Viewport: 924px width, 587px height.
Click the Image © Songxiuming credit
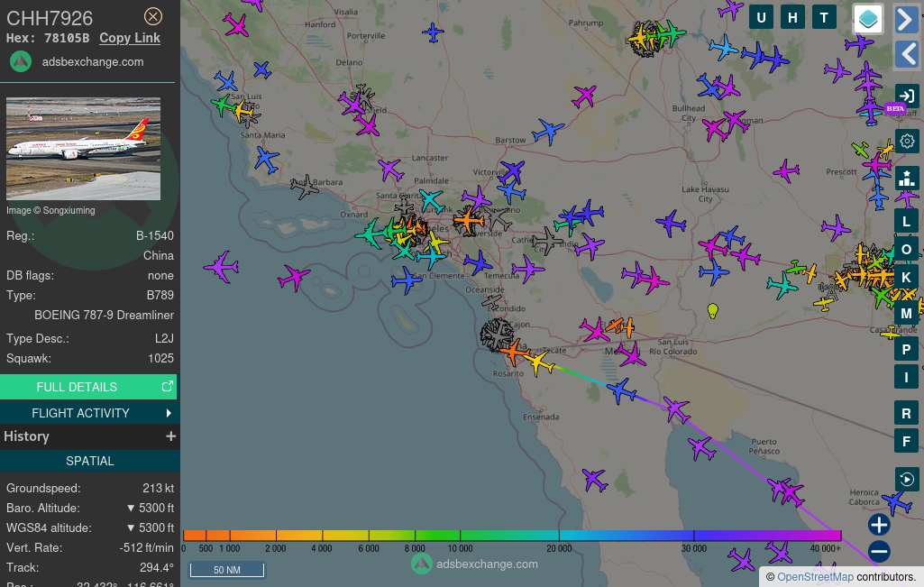(x=50, y=210)
